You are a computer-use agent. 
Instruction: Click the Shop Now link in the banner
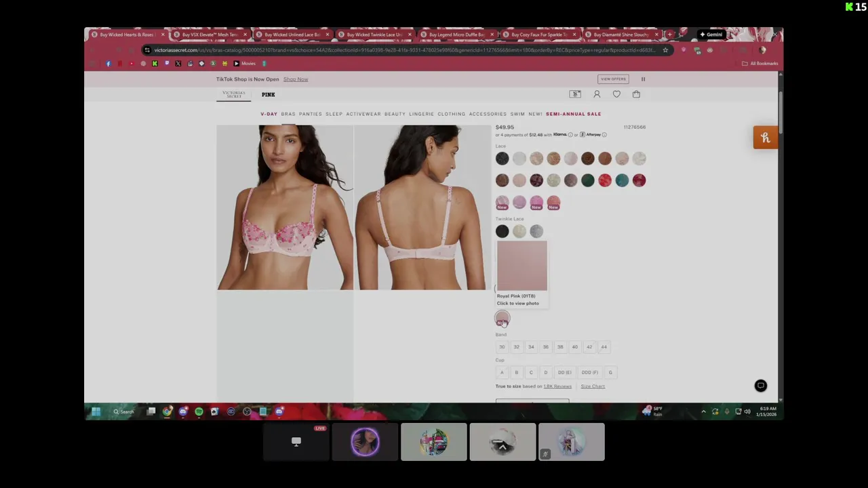tap(296, 79)
